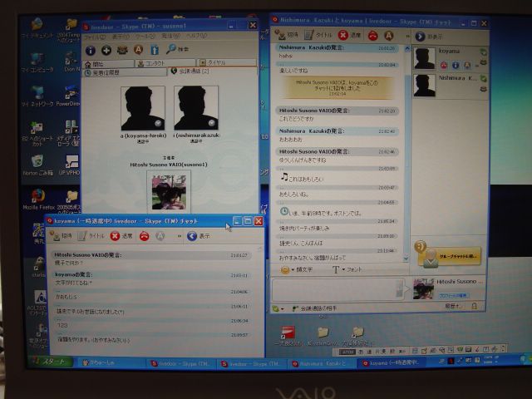The width and height of the screenshot is (532, 399).
Task: Open the emoticon dropdown in group chat
Action: click(296, 270)
